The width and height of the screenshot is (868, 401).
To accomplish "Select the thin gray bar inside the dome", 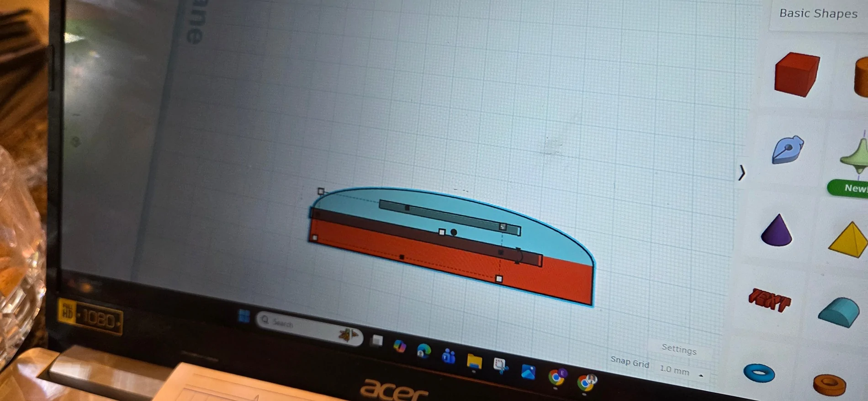I will coord(450,217).
